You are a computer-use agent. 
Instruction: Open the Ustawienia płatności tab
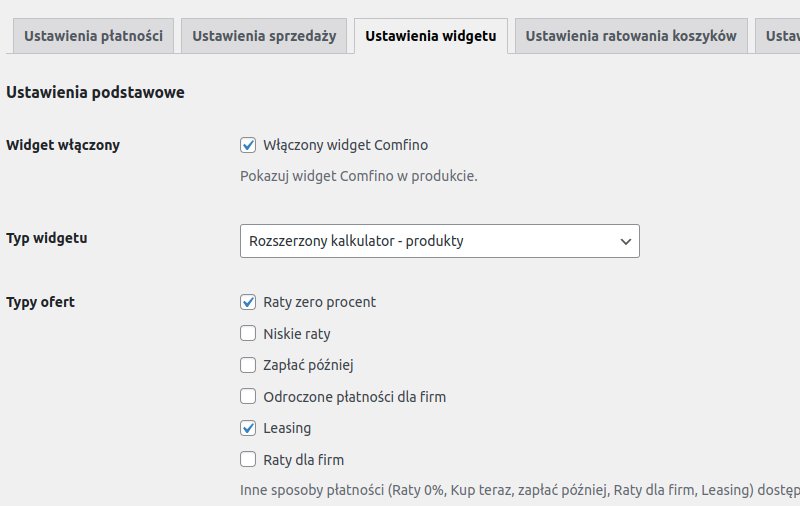coord(93,36)
